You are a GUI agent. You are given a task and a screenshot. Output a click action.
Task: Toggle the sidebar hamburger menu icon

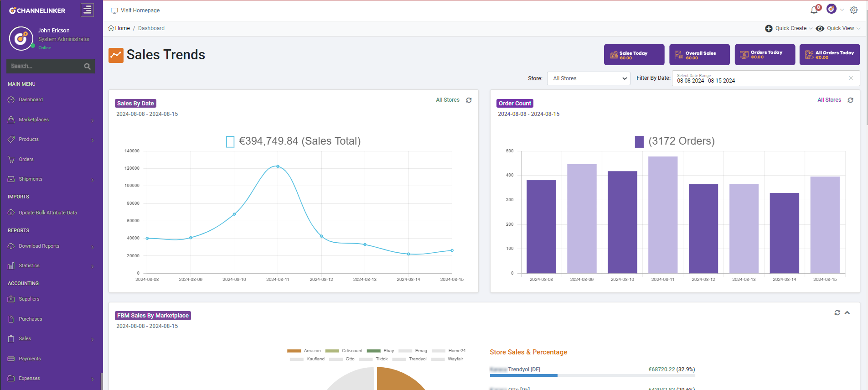(x=87, y=10)
